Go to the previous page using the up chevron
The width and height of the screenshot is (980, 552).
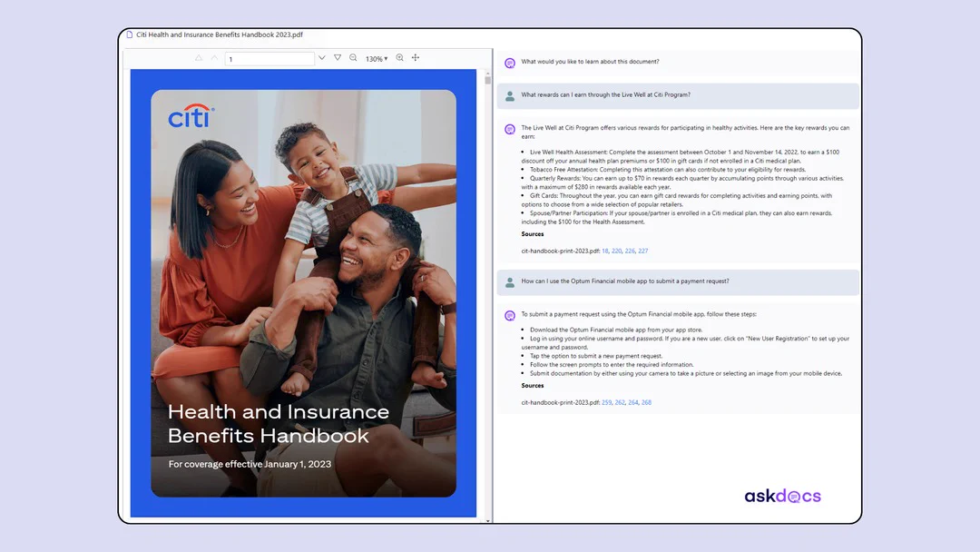pyautogui.click(x=214, y=57)
